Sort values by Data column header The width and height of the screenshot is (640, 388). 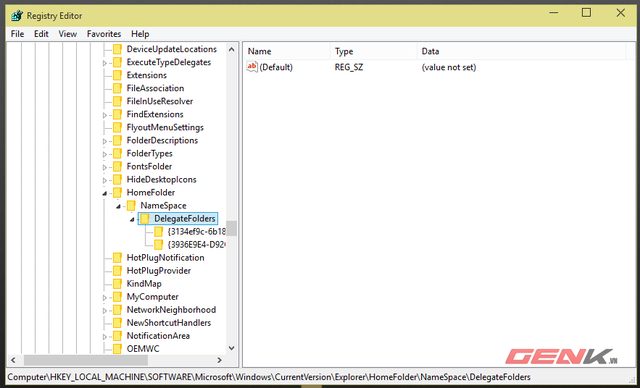[521, 51]
